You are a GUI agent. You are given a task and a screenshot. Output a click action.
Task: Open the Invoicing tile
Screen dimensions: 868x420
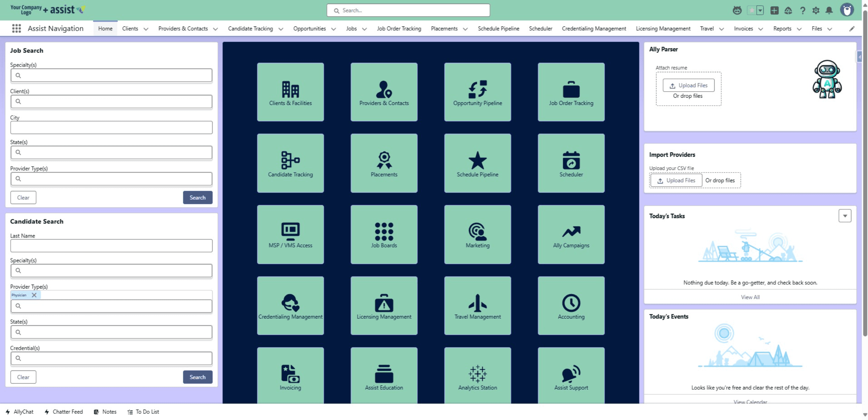(290, 376)
